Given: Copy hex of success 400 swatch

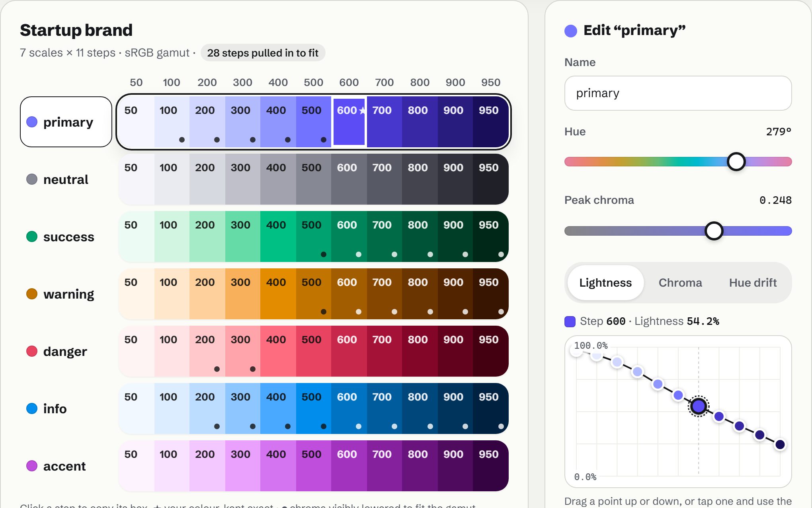Looking at the screenshot, I should [278, 236].
